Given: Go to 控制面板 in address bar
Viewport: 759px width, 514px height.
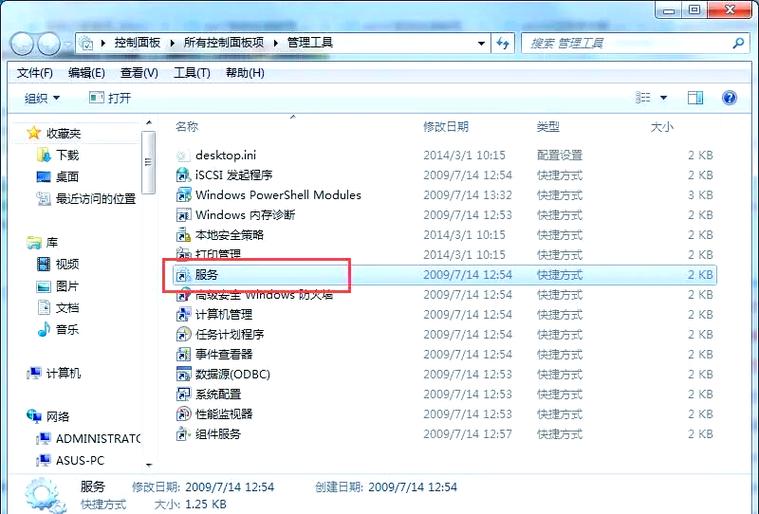Looking at the screenshot, I should tap(137, 43).
